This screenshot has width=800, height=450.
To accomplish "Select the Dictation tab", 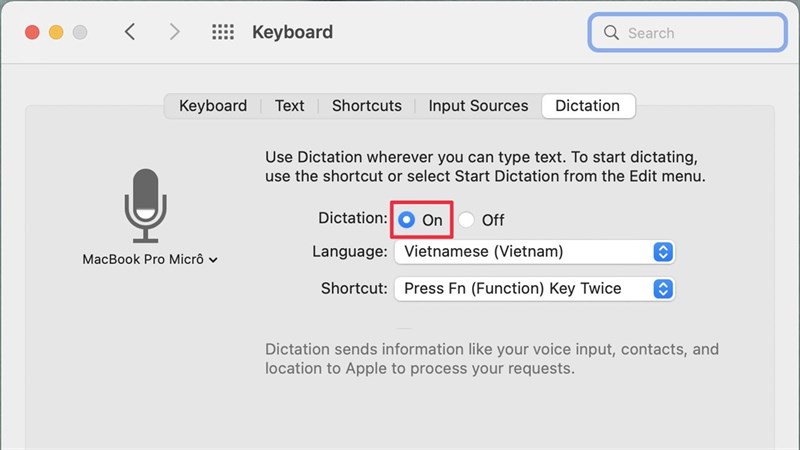I will pos(588,106).
